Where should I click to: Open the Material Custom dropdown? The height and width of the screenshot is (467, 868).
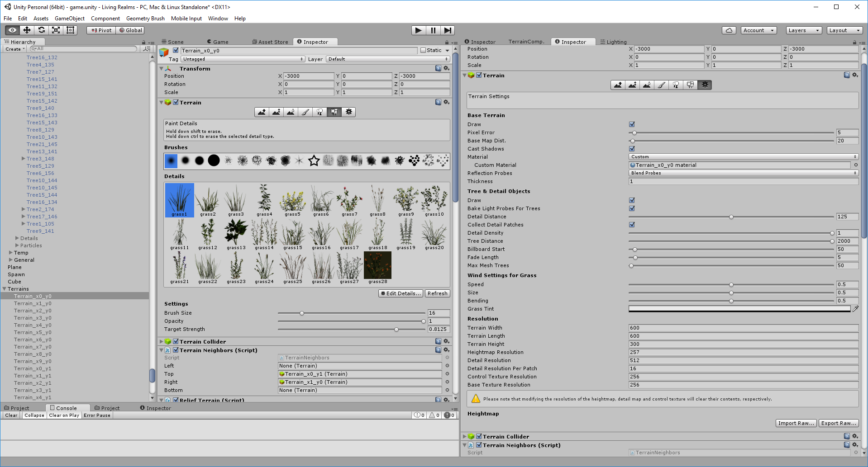coord(744,157)
